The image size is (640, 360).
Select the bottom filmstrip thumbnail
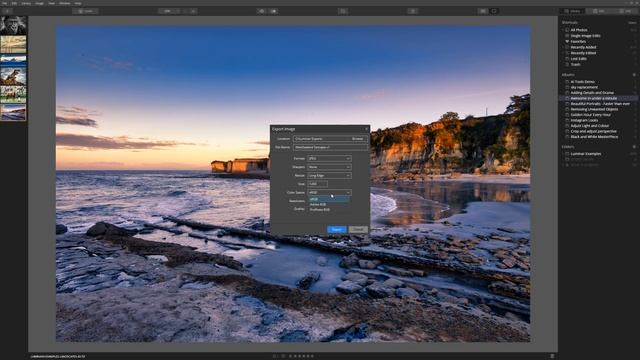click(x=13, y=112)
